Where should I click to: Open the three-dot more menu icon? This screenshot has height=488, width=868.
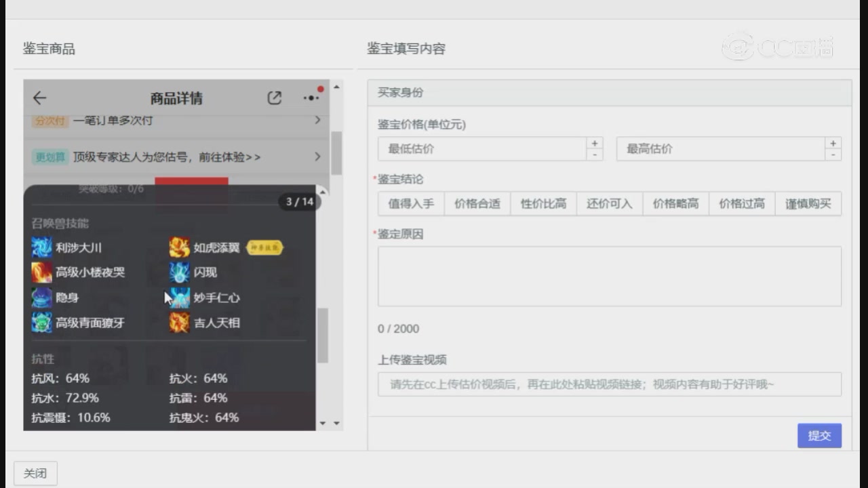(x=311, y=98)
